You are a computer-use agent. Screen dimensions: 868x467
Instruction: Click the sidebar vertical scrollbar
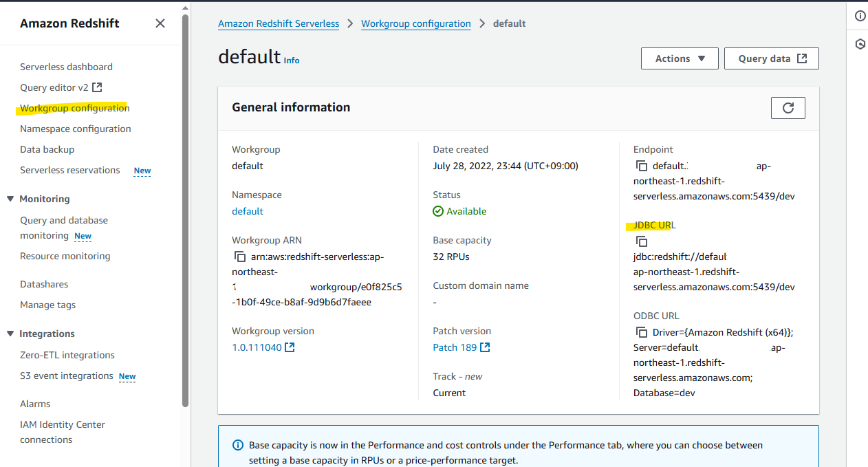click(185, 210)
